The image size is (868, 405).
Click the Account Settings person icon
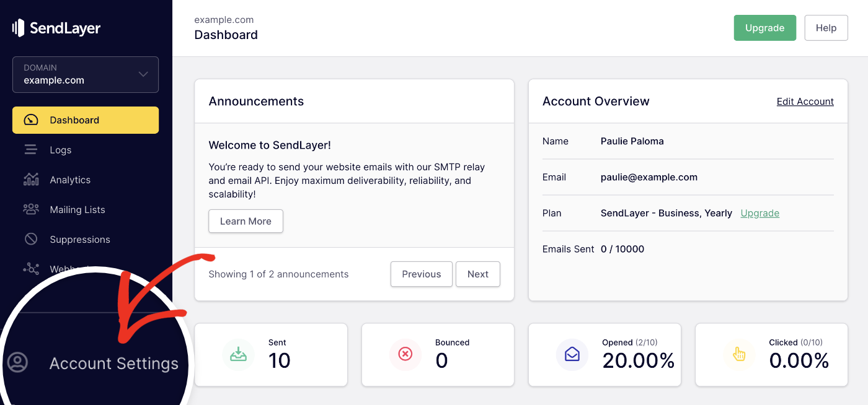17,362
